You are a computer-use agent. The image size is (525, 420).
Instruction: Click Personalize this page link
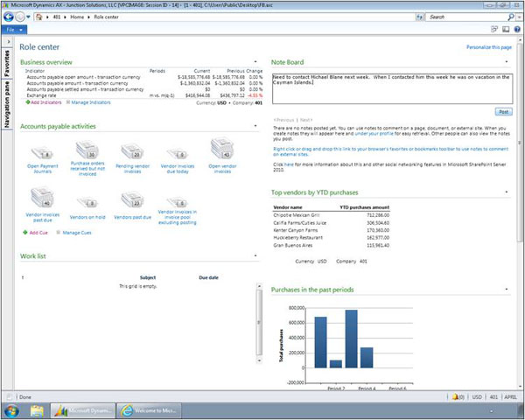coord(489,47)
